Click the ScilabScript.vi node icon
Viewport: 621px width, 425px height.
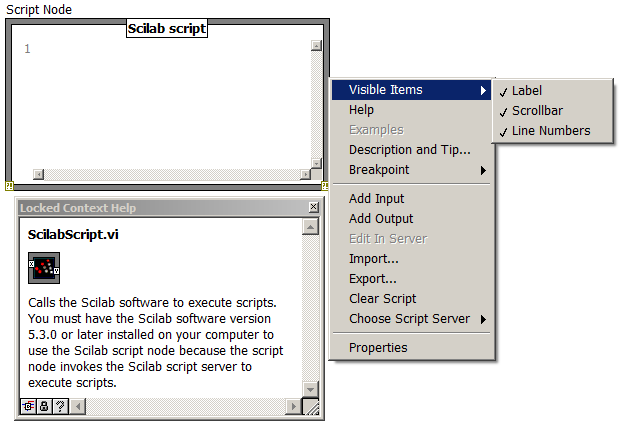tap(44, 268)
